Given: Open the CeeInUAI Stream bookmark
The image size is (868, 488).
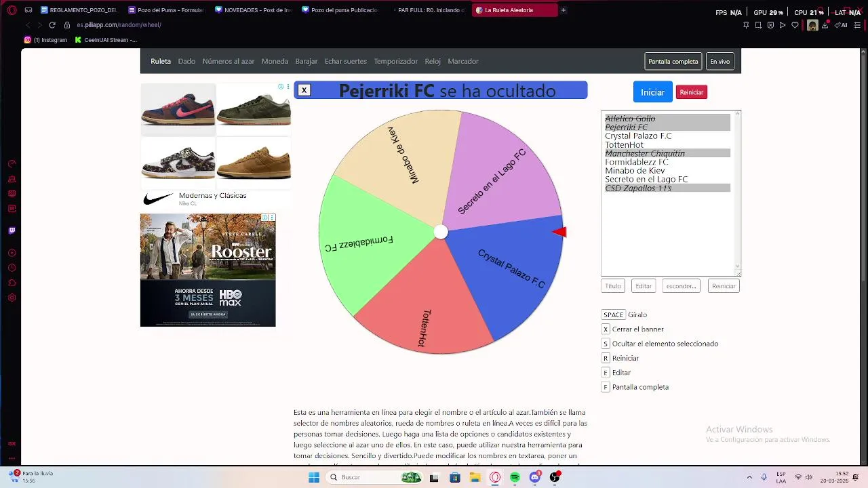Looking at the screenshot, I should click(106, 40).
